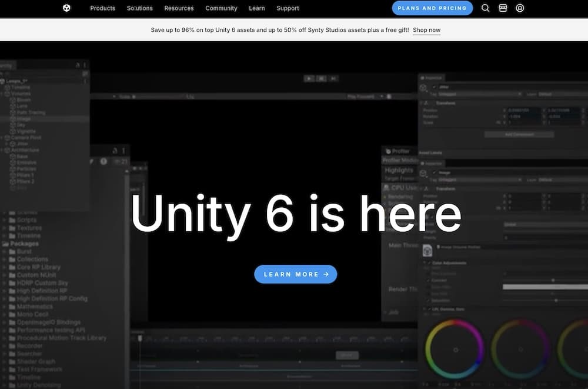Enable the Jitter component checkbox in Inspector

click(x=434, y=87)
